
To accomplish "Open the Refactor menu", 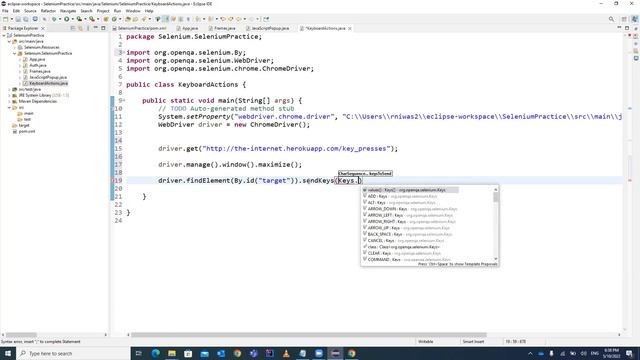I will pos(48,11).
